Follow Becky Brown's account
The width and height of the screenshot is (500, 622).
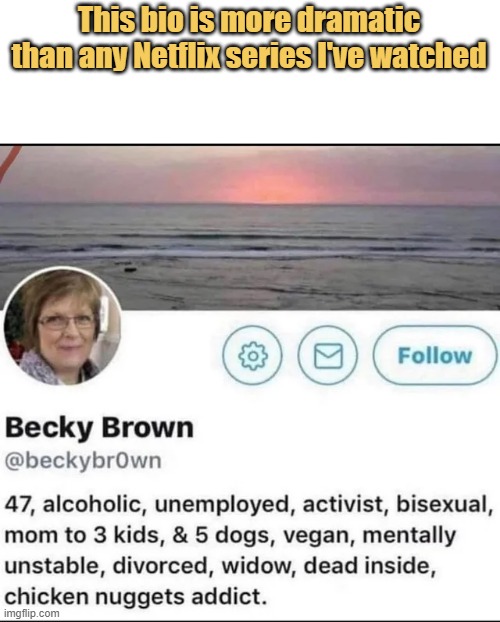[435, 355]
